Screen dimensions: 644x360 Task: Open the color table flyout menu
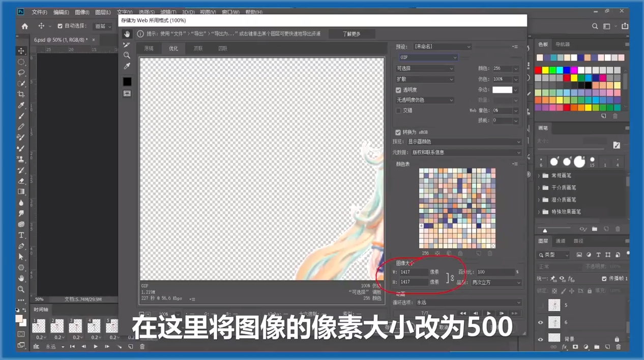515,164
